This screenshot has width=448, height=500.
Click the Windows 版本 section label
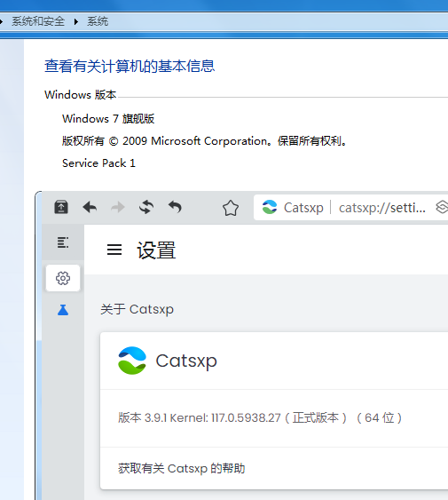coord(81,95)
